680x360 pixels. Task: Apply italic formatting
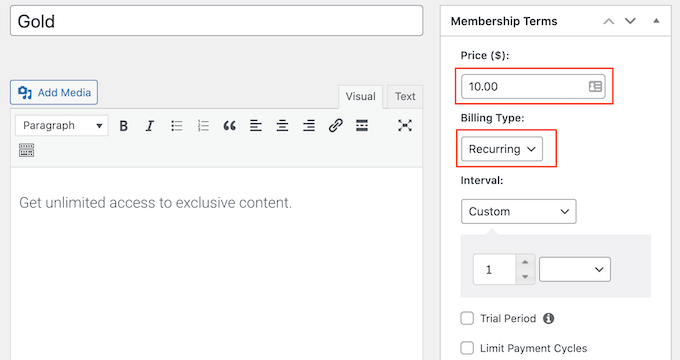point(150,126)
